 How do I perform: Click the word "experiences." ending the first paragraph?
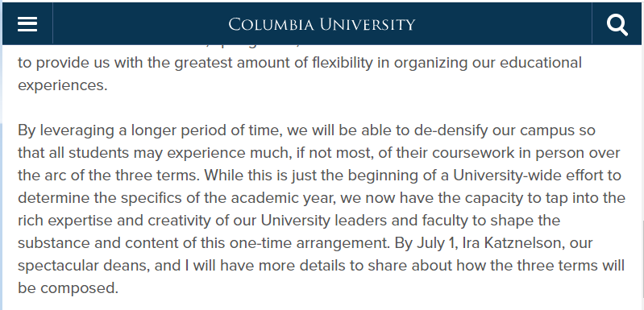click(62, 85)
